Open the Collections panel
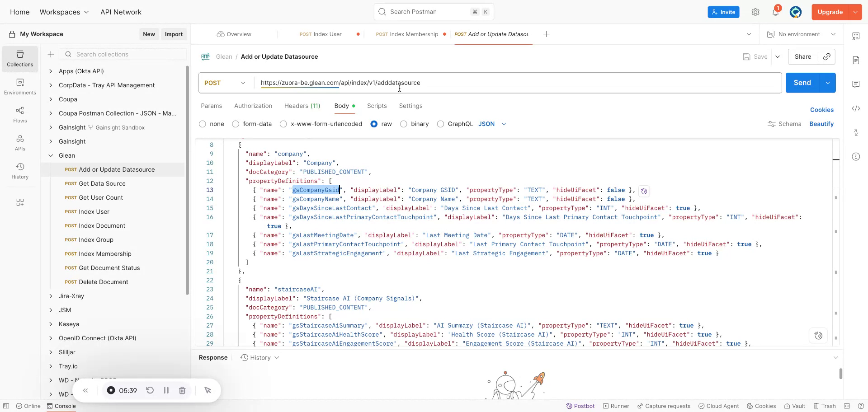Viewport: 868px width, 412px height. [x=20, y=59]
